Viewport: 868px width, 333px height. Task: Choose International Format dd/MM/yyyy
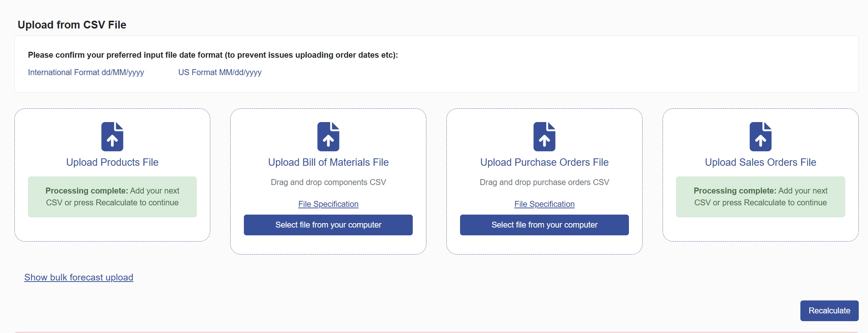(86, 73)
